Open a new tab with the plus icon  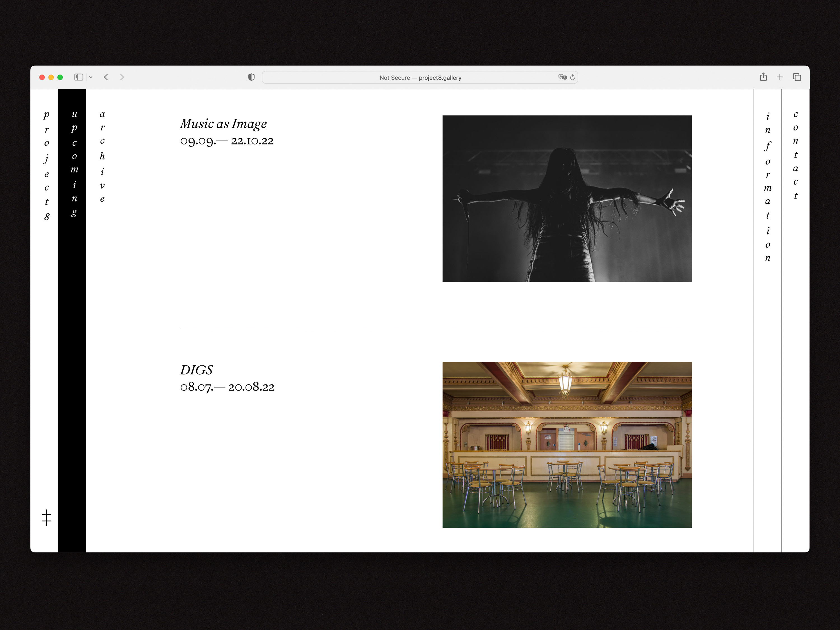point(780,77)
